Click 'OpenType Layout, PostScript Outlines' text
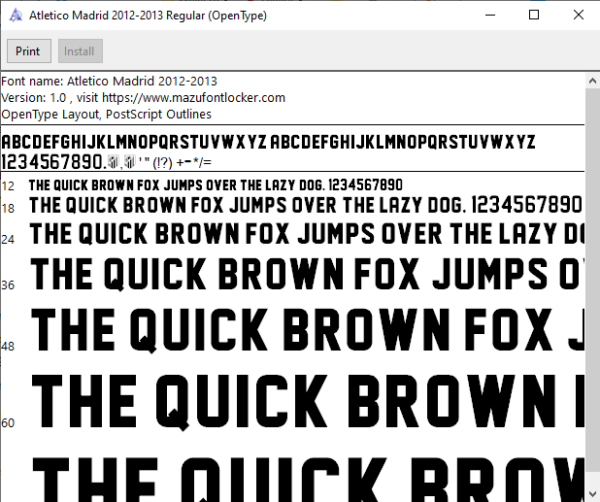600x502 pixels. (x=106, y=114)
